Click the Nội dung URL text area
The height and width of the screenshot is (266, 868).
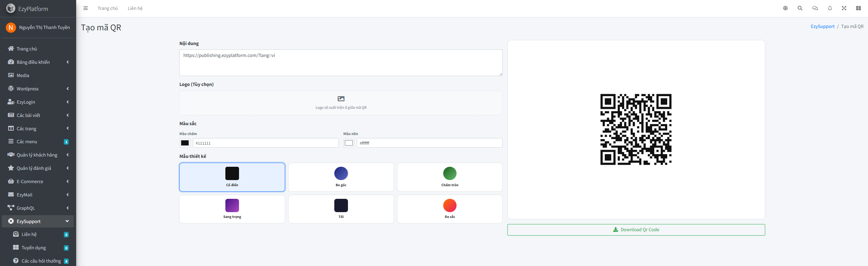click(341, 63)
